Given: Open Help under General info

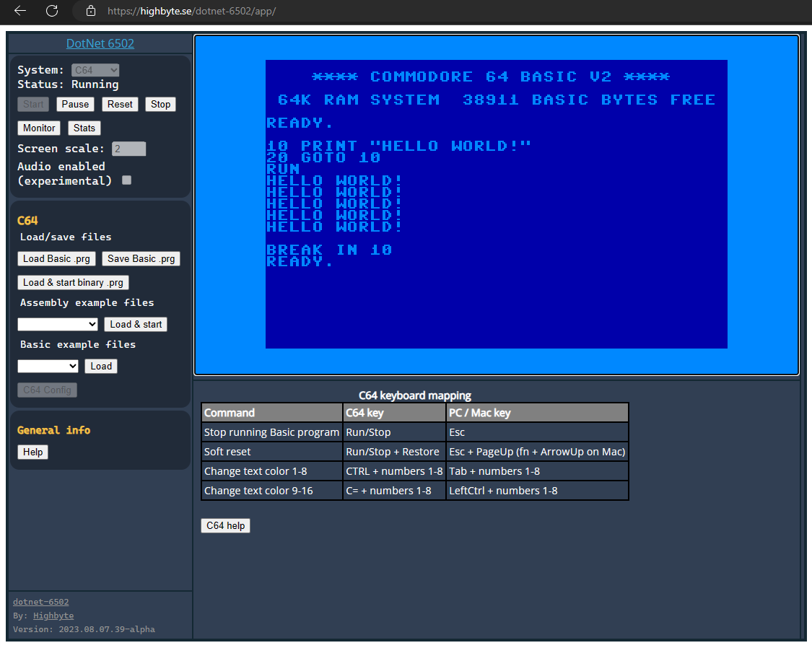Looking at the screenshot, I should (32, 452).
